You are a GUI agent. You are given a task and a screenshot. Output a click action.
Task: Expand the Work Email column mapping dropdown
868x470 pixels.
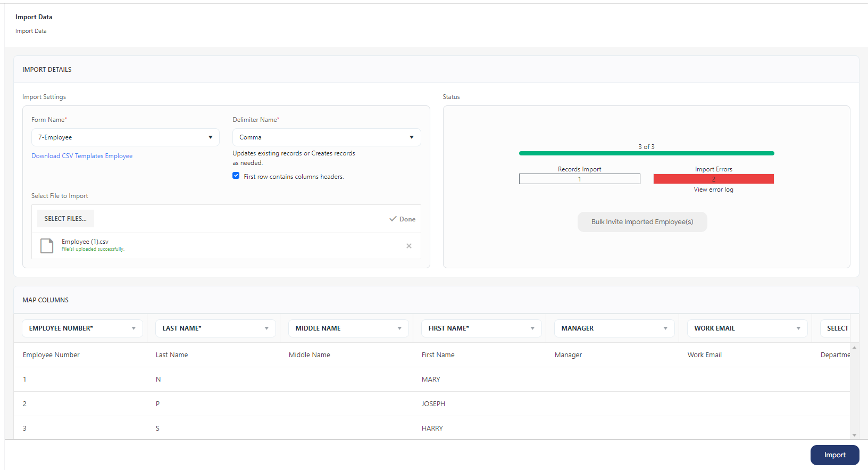coord(747,328)
